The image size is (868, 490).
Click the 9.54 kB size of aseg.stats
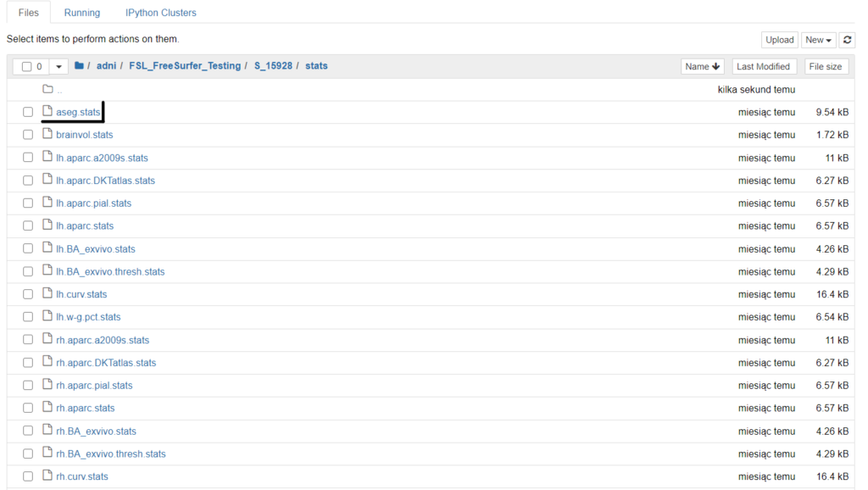tap(832, 113)
